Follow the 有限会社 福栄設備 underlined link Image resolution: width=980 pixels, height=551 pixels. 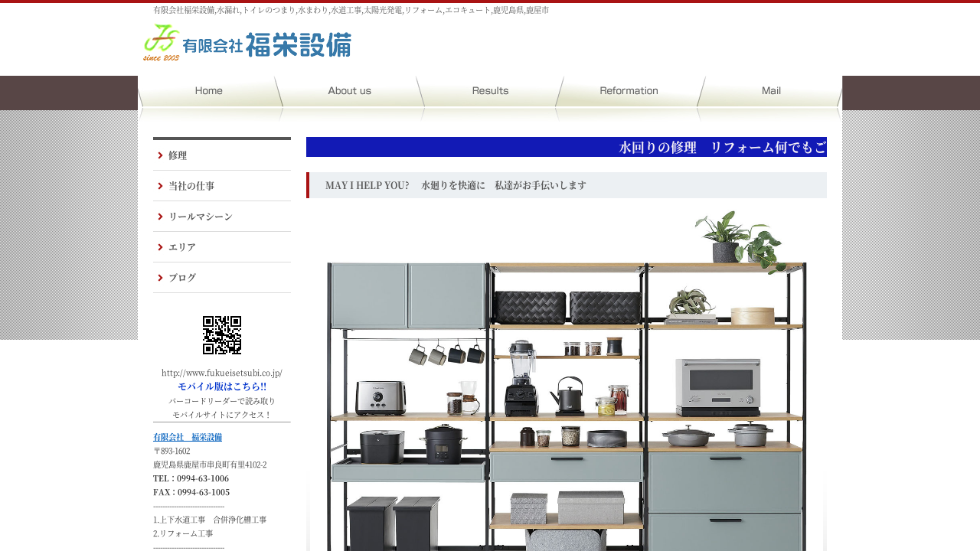tap(188, 437)
